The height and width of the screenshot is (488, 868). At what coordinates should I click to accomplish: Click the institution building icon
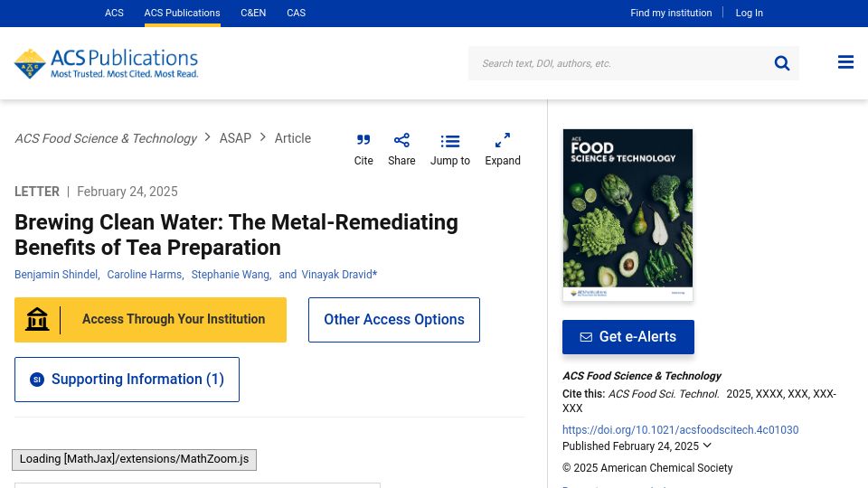tap(37, 319)
